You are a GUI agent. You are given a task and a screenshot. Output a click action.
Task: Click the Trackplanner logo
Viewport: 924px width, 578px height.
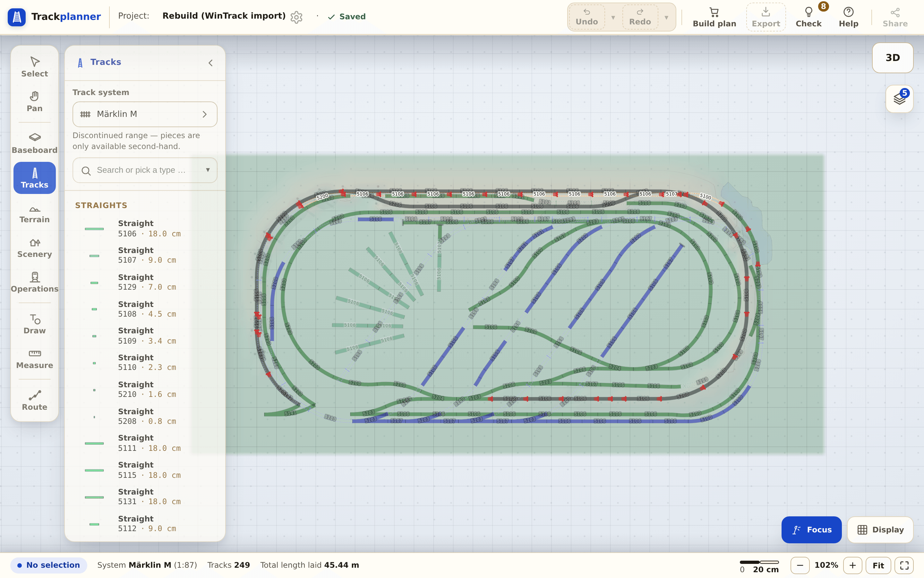(54, 17)
